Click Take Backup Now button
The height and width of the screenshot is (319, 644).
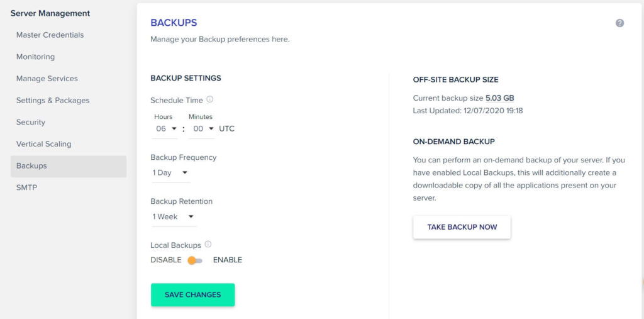coord(462,227)
